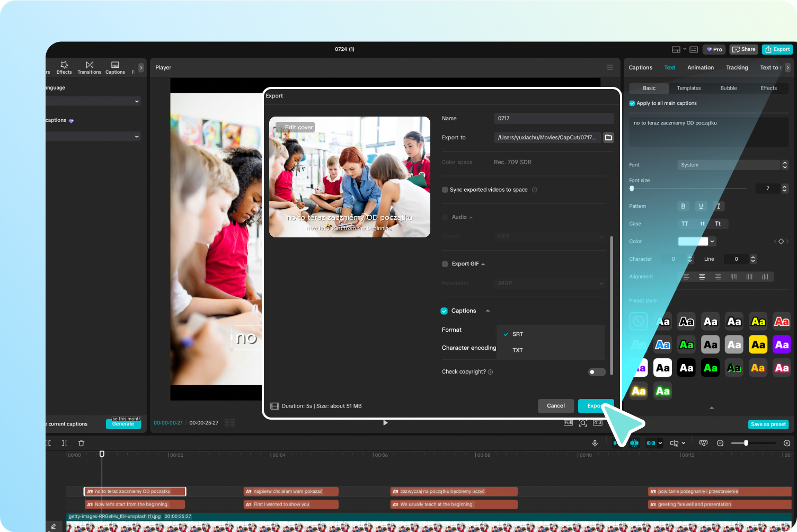Enable the Check copyright toggle
797x532 pixels.
click(596, 372)
